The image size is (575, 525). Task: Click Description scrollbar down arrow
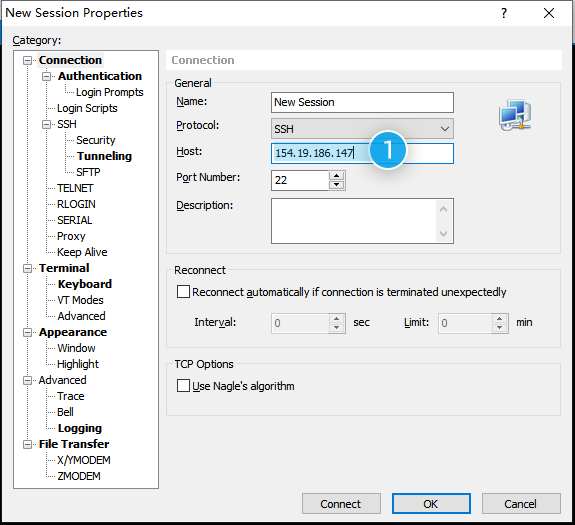(x=443, y=234)
